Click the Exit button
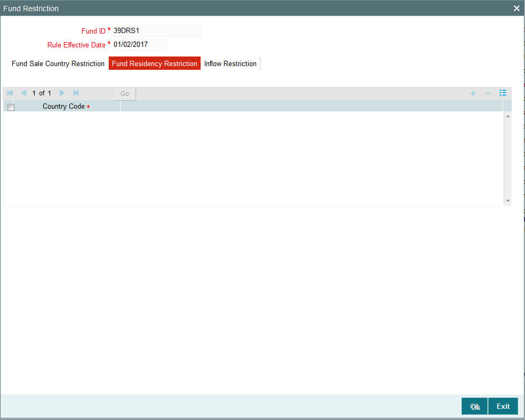This screenshot has height=420, width=525. (503, 406)
